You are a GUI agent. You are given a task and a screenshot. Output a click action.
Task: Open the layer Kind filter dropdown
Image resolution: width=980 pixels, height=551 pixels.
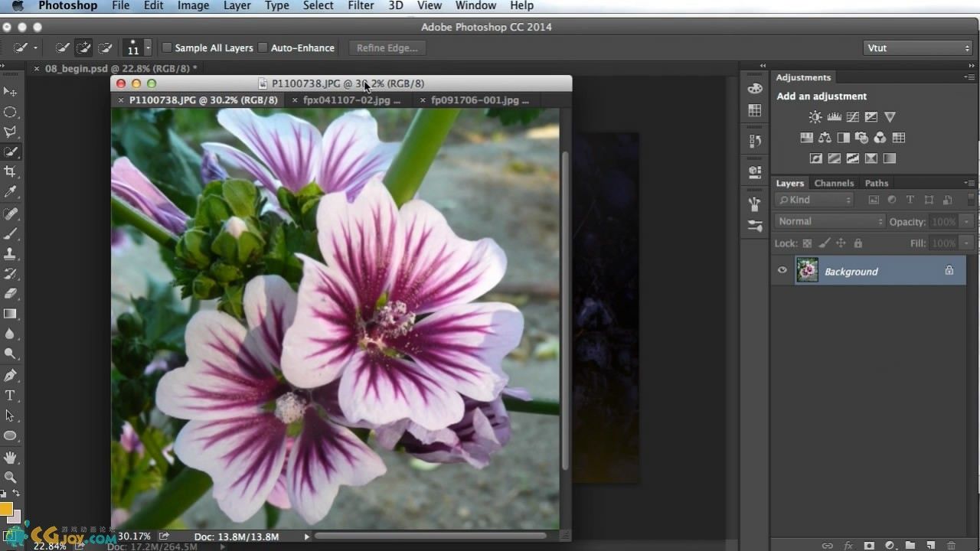click(814, 200)
